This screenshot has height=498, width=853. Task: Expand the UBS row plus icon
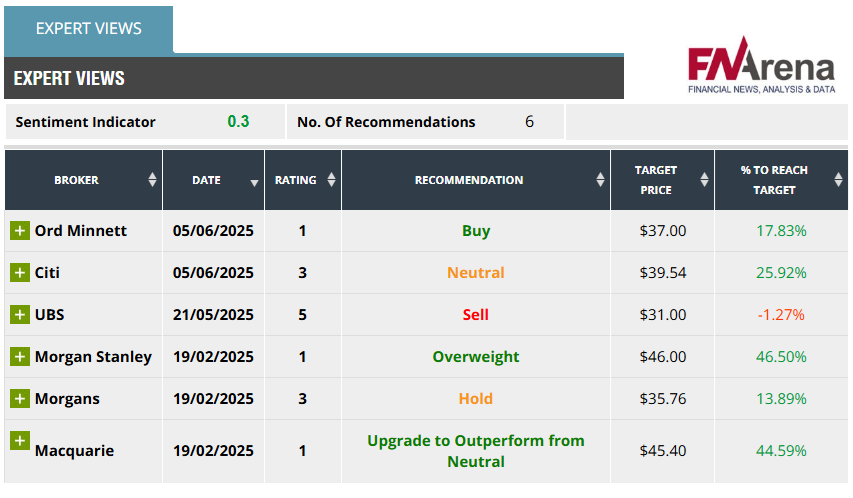(x=20, y=315)
